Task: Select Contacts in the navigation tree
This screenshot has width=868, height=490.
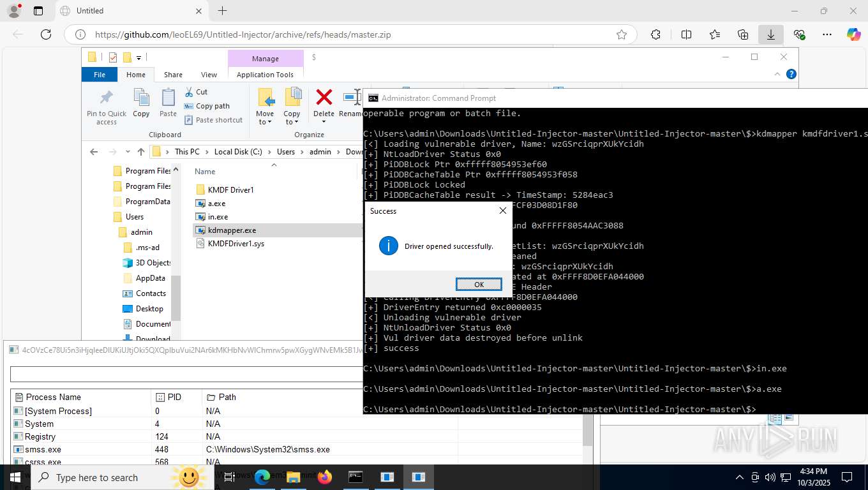Action: 151,293
